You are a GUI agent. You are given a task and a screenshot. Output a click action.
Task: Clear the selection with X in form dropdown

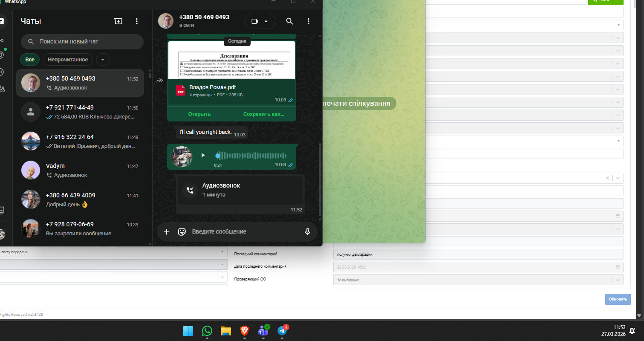point(608,178)
